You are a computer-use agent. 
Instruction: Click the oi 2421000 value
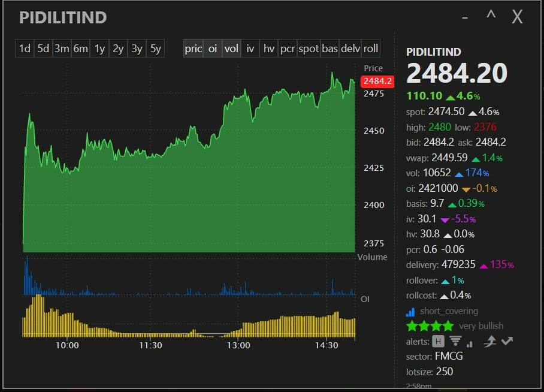(438, 188)
